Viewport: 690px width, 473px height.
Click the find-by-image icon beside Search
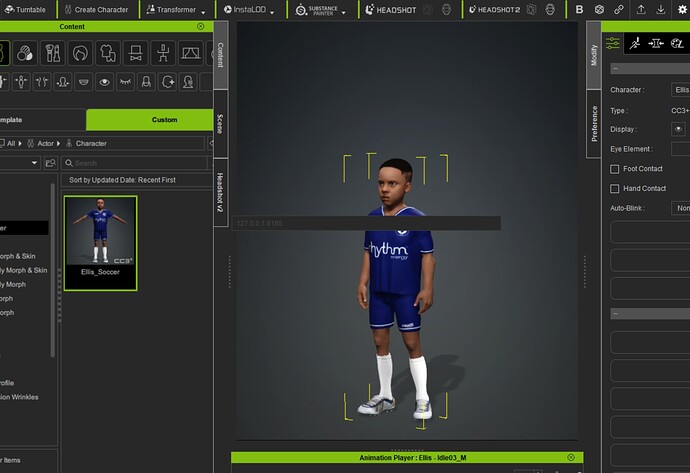51,163
